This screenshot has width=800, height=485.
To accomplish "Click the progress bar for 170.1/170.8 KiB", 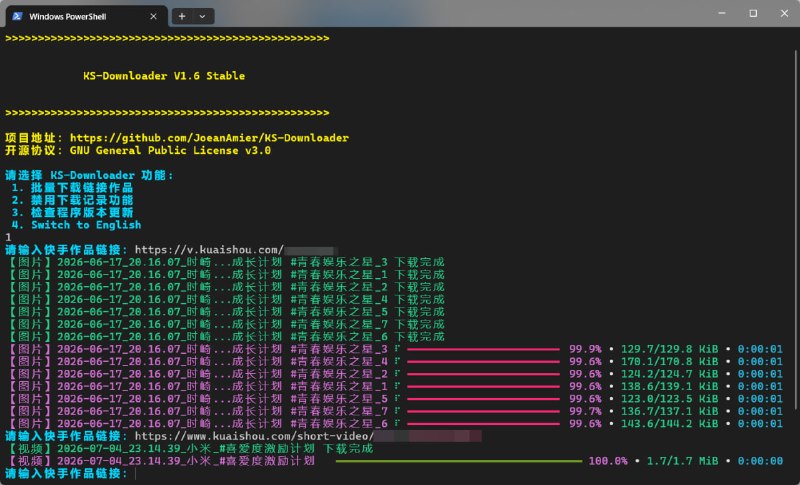I will tap(483, 362).
